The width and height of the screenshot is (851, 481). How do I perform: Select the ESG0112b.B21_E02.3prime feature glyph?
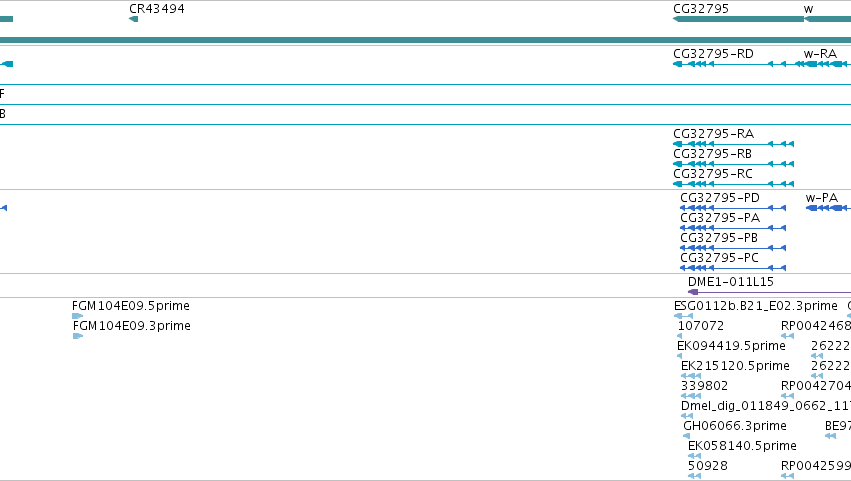point(683,316)
